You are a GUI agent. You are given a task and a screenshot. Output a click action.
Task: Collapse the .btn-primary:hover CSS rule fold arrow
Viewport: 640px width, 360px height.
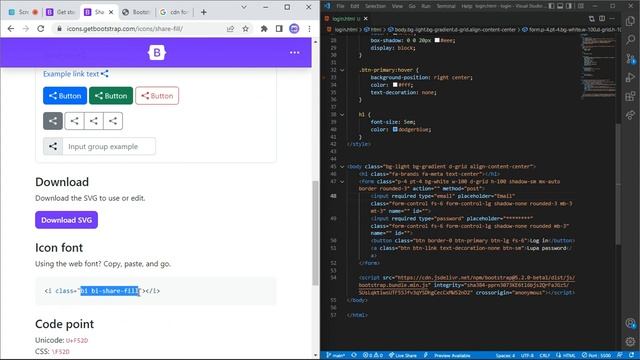tap(342, 70)
